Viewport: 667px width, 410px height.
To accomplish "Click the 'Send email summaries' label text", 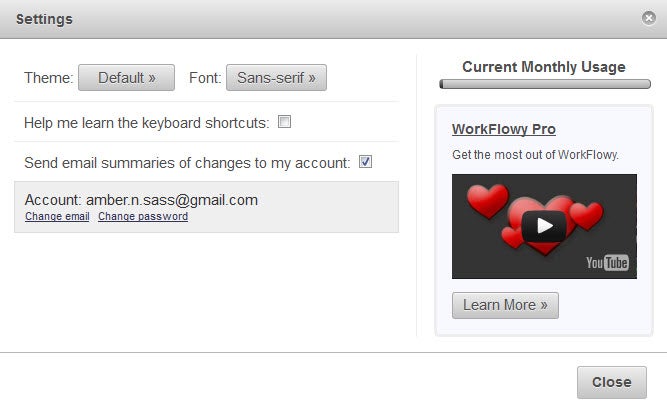I will tap(187, 162).
